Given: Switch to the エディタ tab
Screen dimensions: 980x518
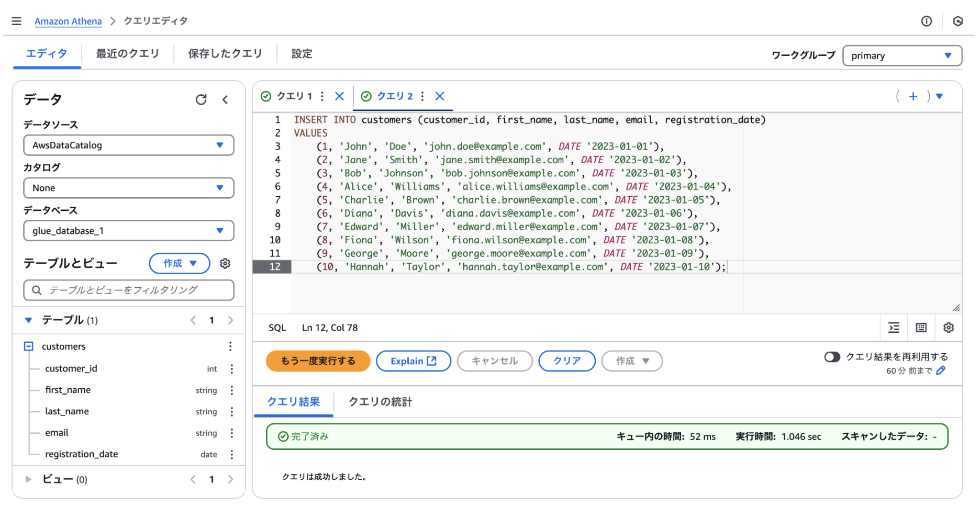Looking at the screenshot, I should (47, 54).
